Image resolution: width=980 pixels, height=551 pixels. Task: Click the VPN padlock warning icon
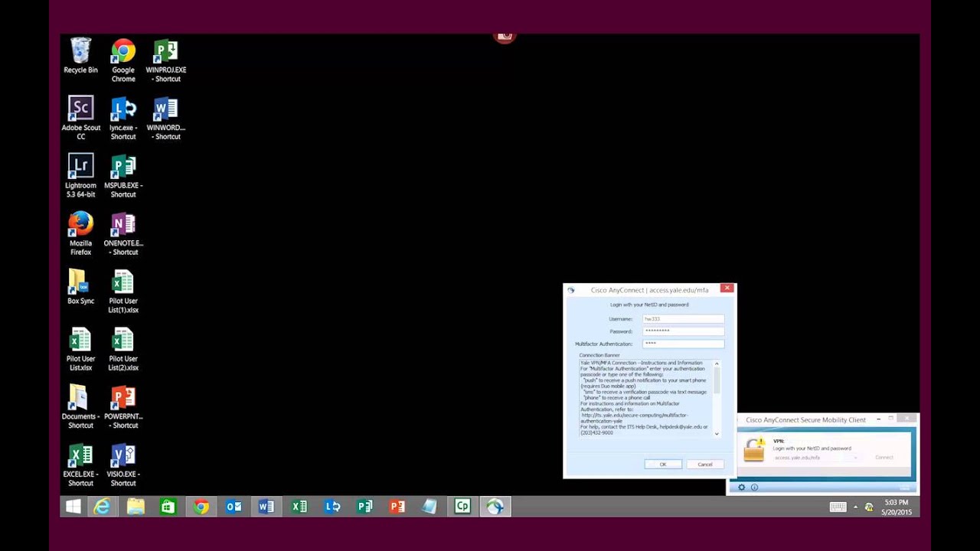click(753, 449)
